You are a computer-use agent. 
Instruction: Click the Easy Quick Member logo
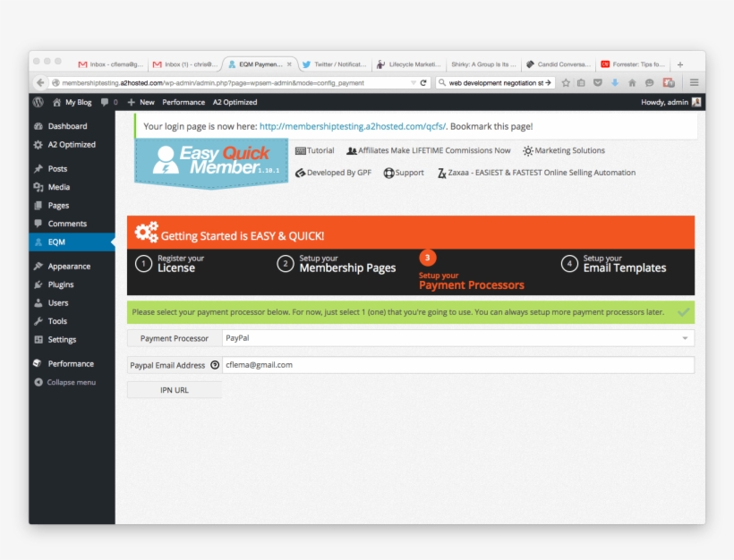tap(211, 162)
